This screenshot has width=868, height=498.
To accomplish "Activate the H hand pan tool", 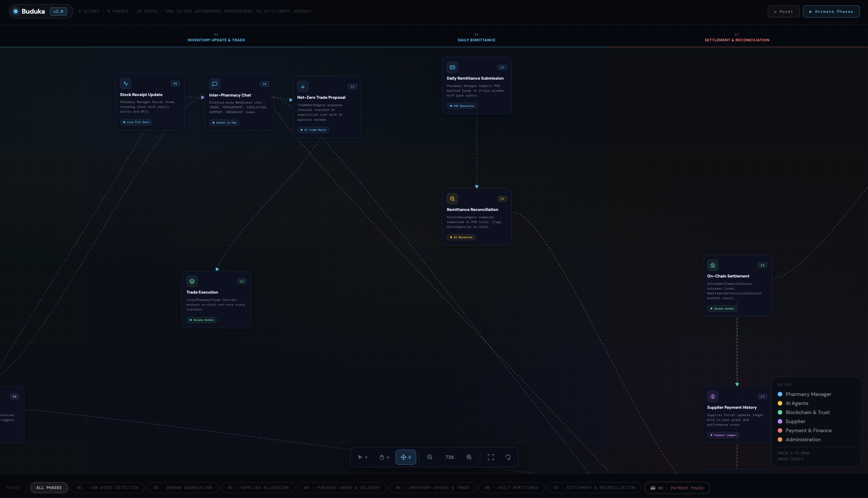I will click(x=384, y=457).
